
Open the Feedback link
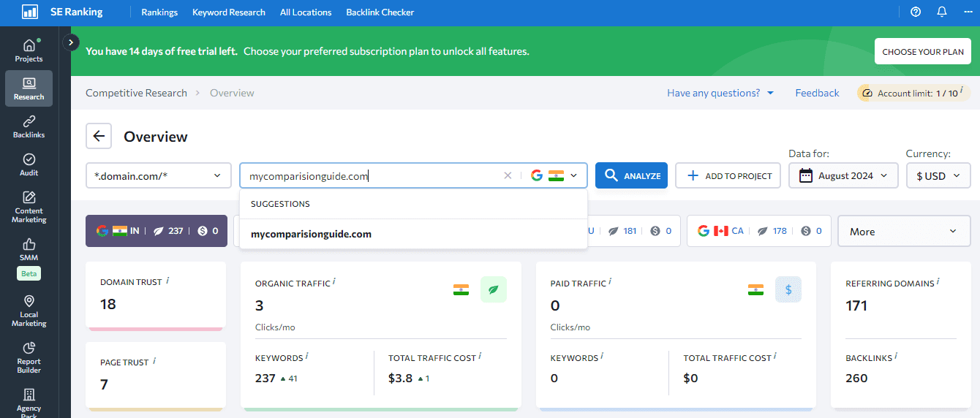(x=817, y=93)
